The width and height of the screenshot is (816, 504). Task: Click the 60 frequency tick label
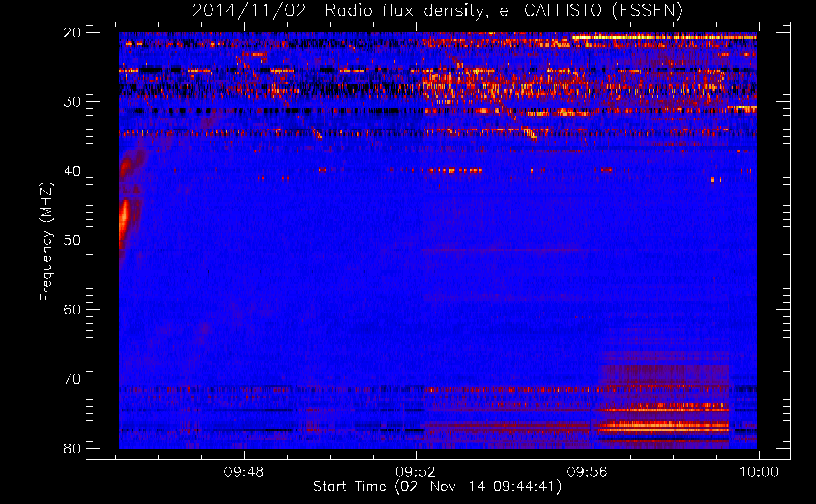[x=72, y=310]
